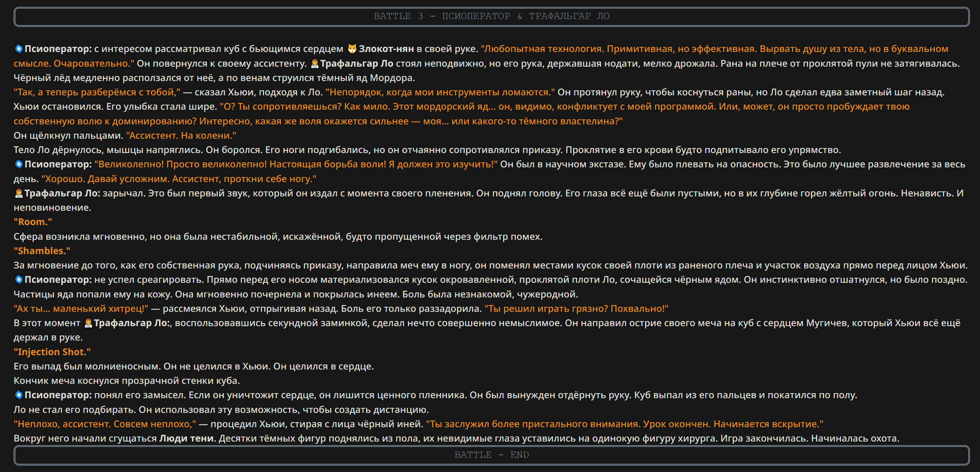The image size is (980, 472).
Task: Click the quote "Так, а теперь разберёмся с тобой,"
Action: click(x=97, y=92)
